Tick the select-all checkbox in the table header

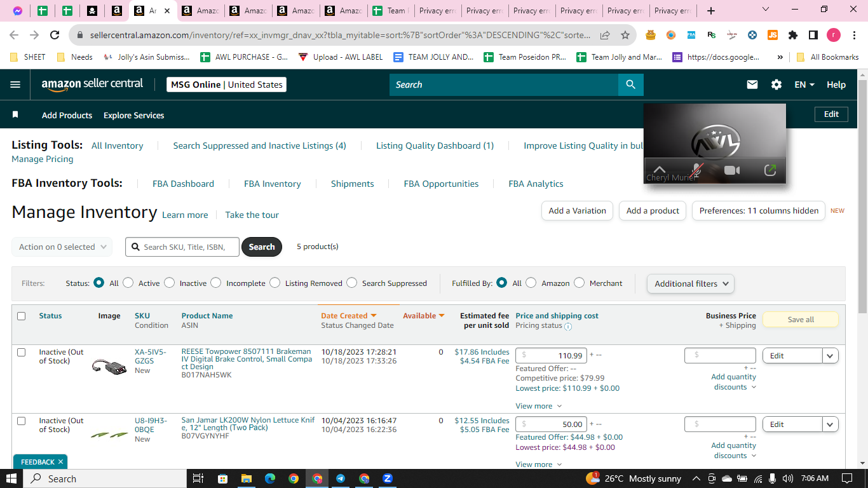pos(22,316)
